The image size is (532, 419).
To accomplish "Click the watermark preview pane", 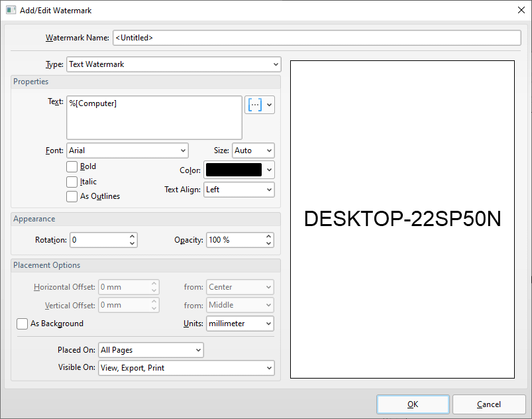I will point(402,219).
